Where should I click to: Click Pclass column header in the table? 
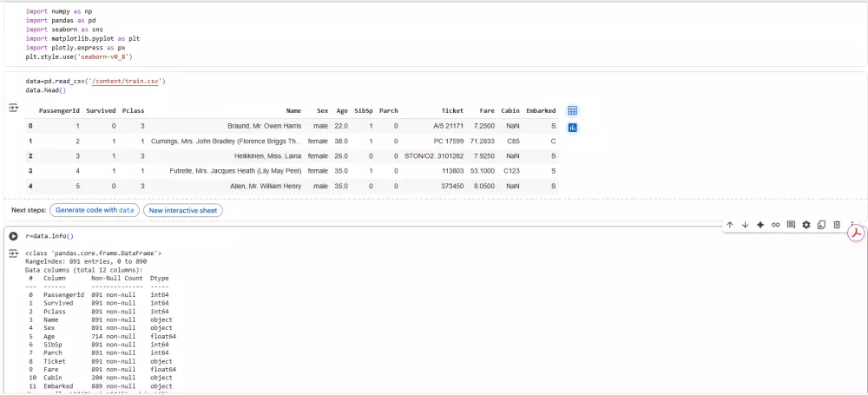pyautogui.click(x=133, y=111)
